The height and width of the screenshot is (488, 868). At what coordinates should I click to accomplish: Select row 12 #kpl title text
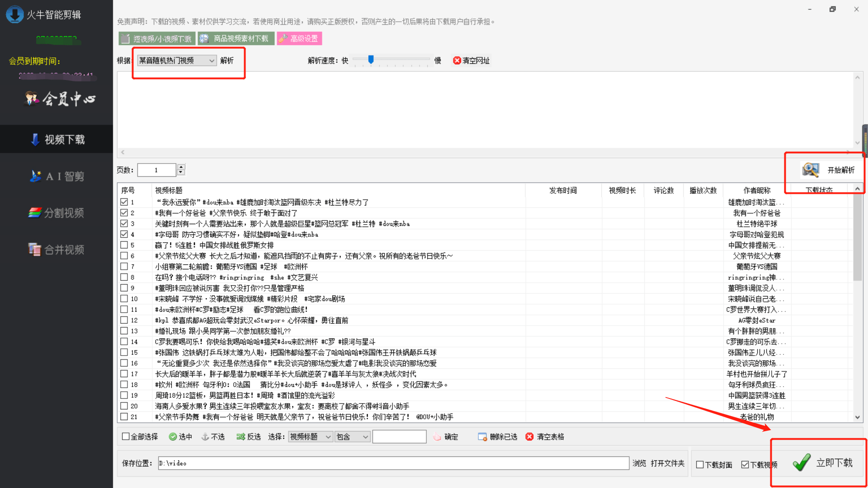(x=251, y=320)
